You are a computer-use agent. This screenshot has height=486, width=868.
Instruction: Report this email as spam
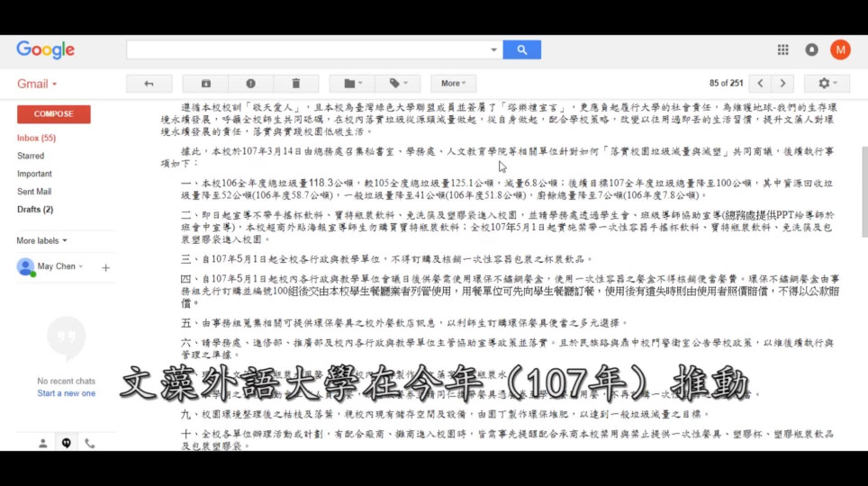tap(250, 84)
